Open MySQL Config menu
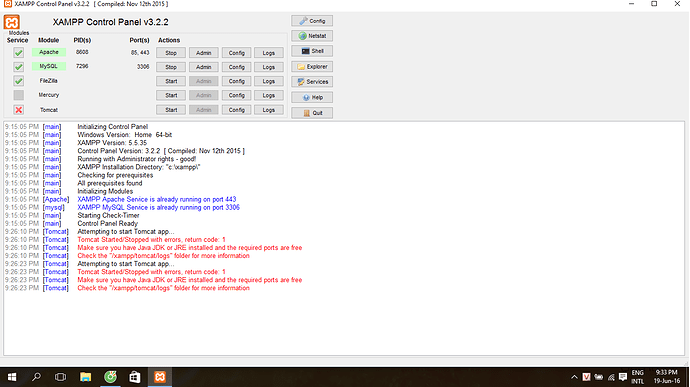Viewport: 690px width, 387px height. (236, 67)
